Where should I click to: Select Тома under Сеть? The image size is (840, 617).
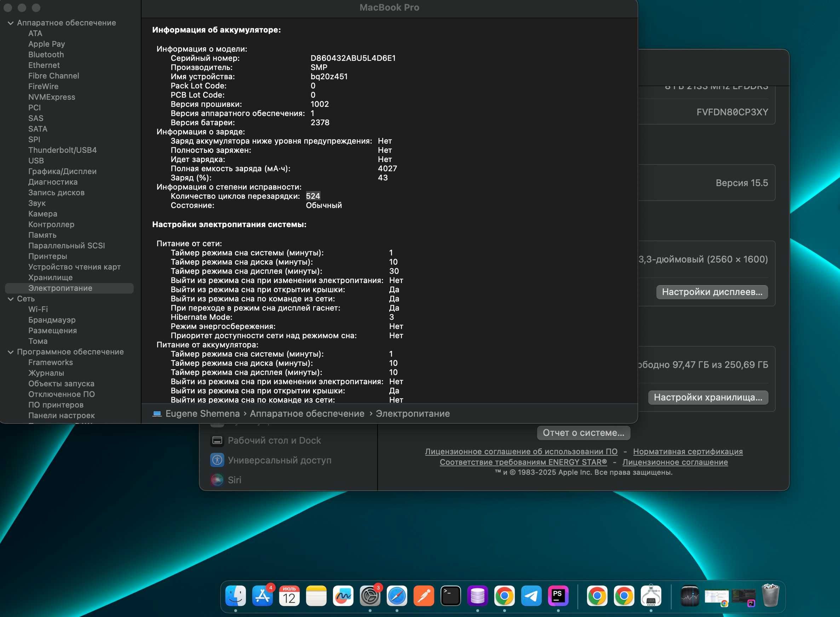38,341
